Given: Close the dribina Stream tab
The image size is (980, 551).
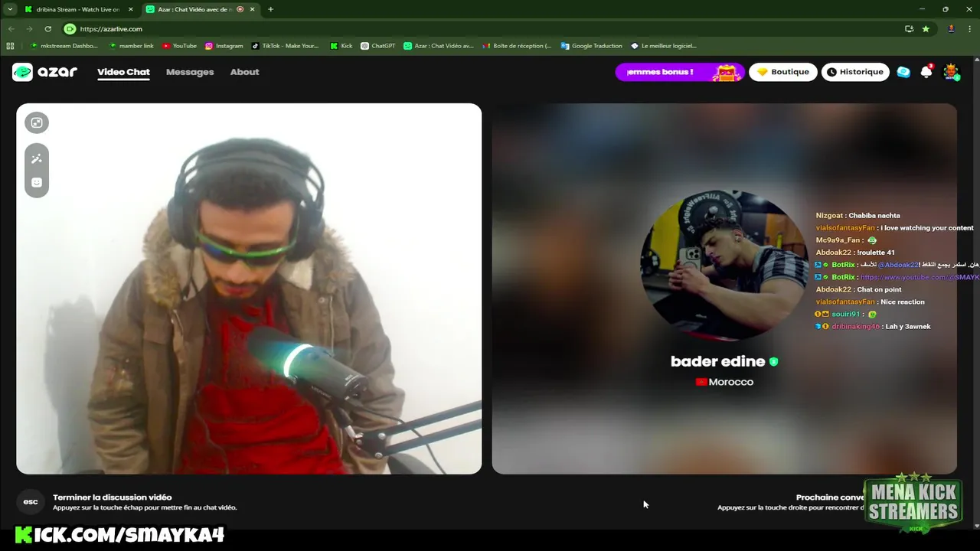Looking at the screenshot, I should coord(130,9).
